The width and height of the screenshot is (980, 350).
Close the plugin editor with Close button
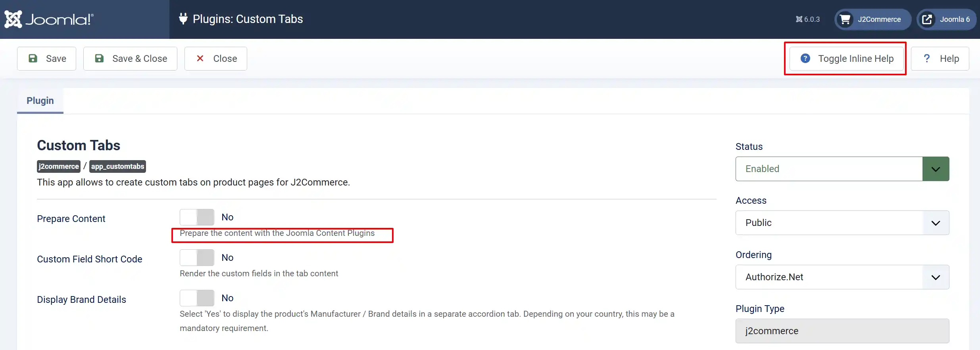tap(216, 59)
